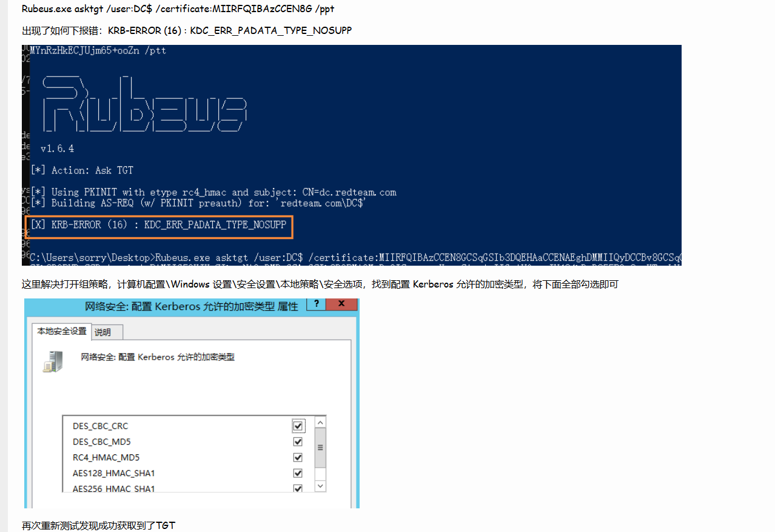
Task: Click the server policy icon in dialog
Action: click(53, 362)
